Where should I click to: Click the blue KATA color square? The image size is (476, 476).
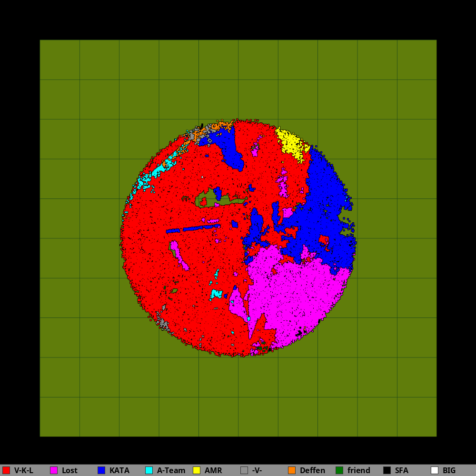pos(101,470)
